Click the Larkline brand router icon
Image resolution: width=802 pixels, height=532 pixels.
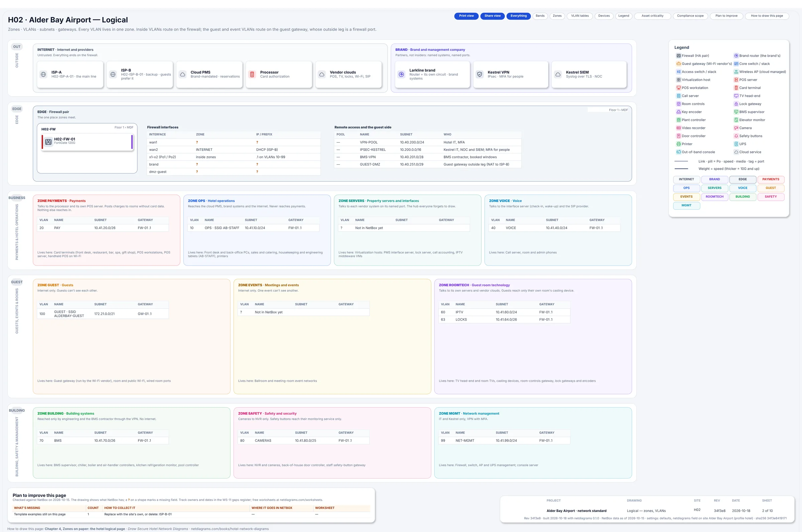tap(402, 74)
